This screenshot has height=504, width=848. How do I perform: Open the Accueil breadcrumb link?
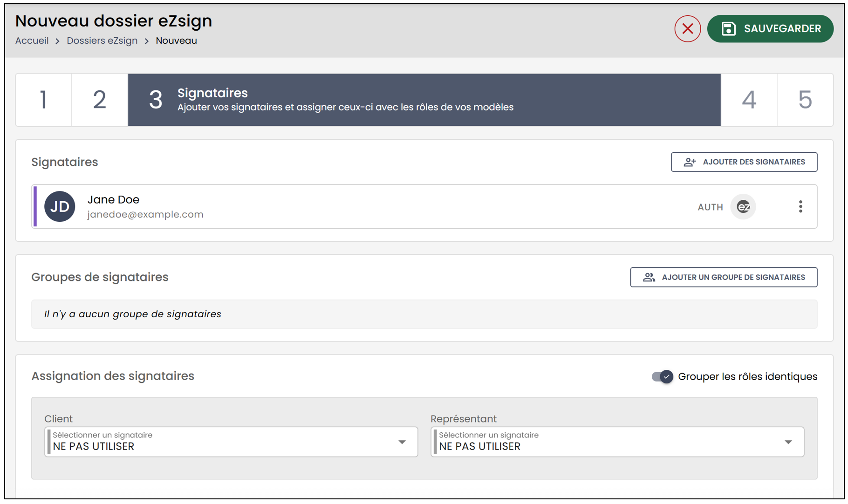pos(32,41)
